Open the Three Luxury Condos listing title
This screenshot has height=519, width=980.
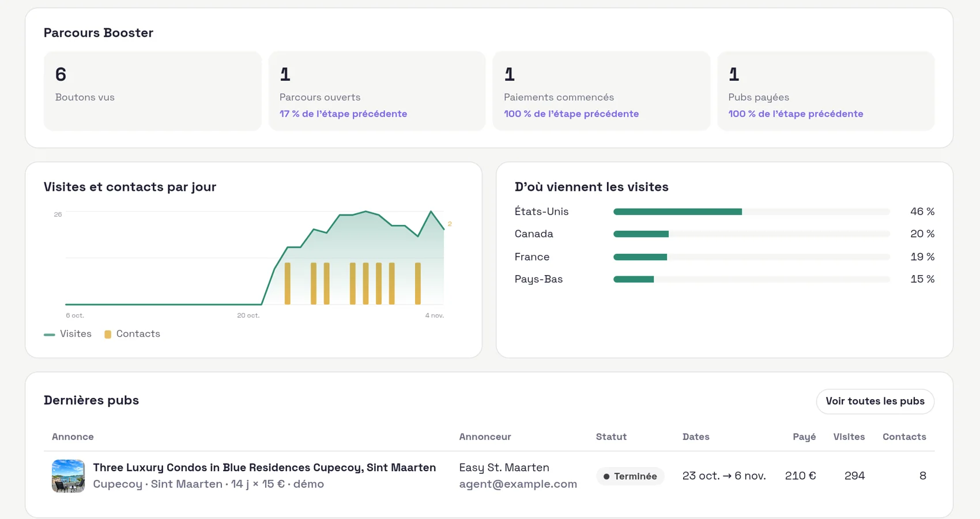click(265, 468)
